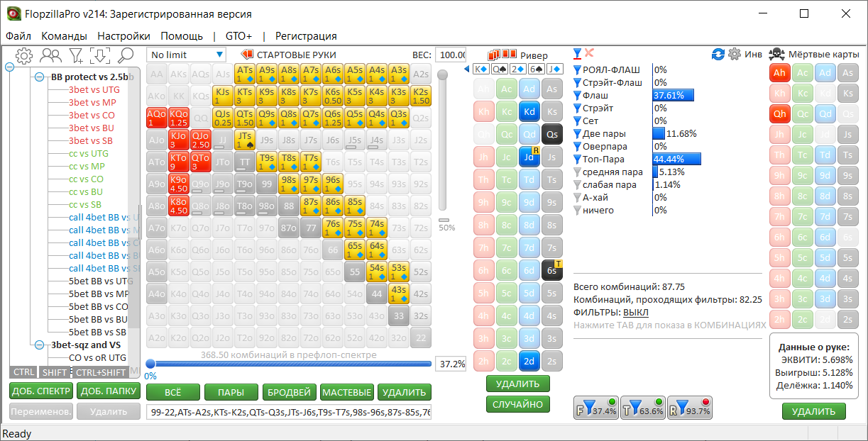868x441 pixels.
Task: Click УДАЛИТЬ under the dead cards panel
Action: 813,411
